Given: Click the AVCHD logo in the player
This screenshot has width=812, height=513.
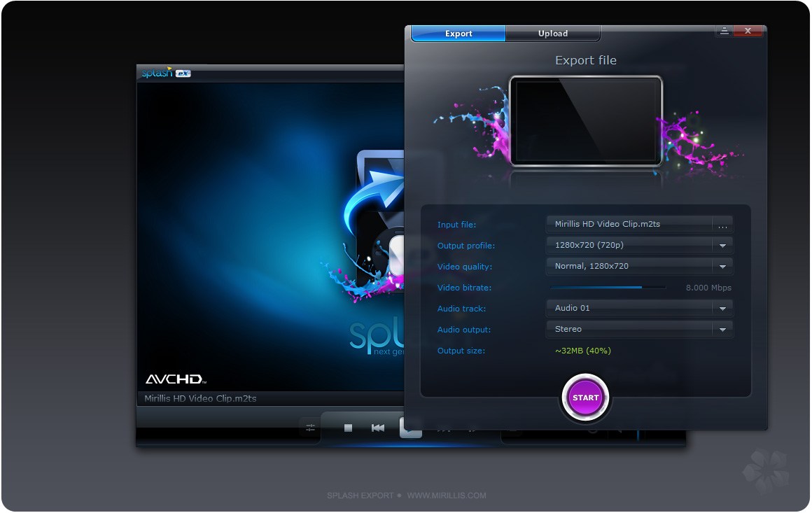Looking at the screenshot, I should pyautogui.click(x=176, y=379).
